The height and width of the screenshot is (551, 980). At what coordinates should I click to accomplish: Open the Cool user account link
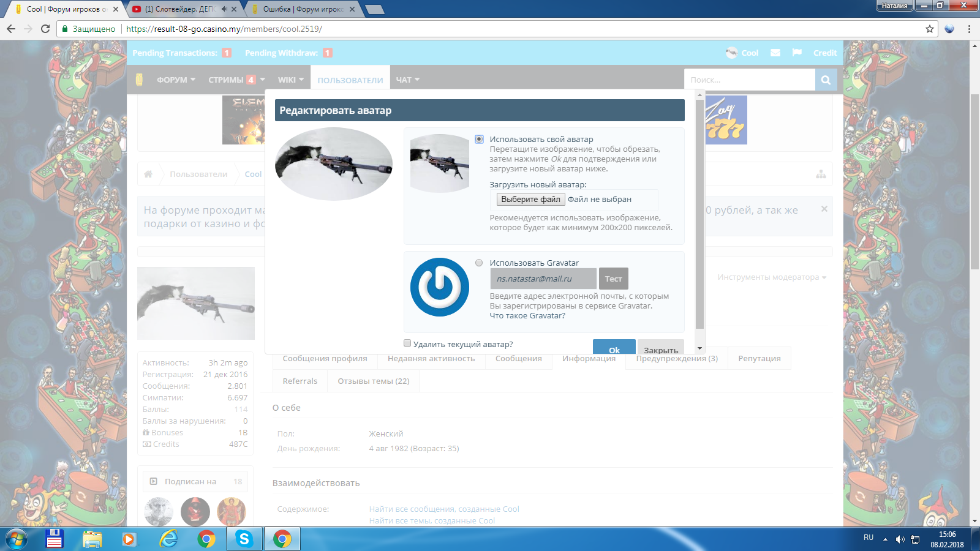pyautogui.click(x=742, y=53)
